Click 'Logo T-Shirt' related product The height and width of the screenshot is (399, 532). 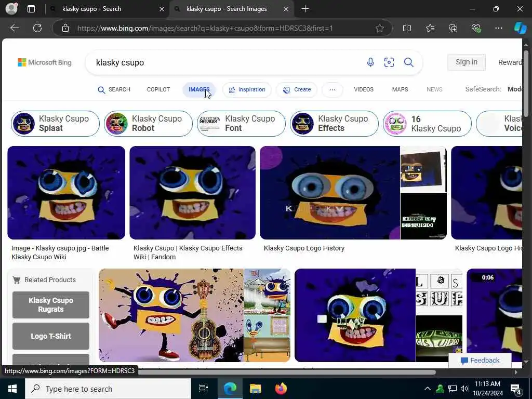pos(51,336)
